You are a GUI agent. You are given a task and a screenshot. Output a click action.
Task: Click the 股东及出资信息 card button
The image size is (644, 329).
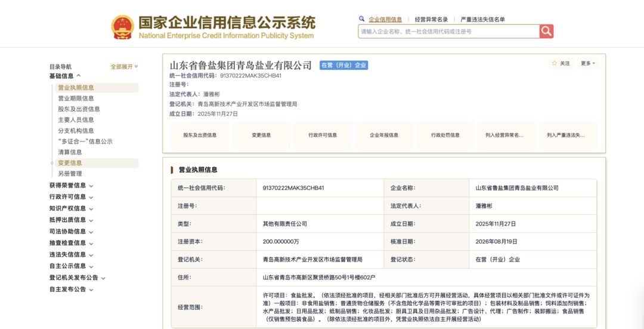pyautogui.click(x=200, y=135)
